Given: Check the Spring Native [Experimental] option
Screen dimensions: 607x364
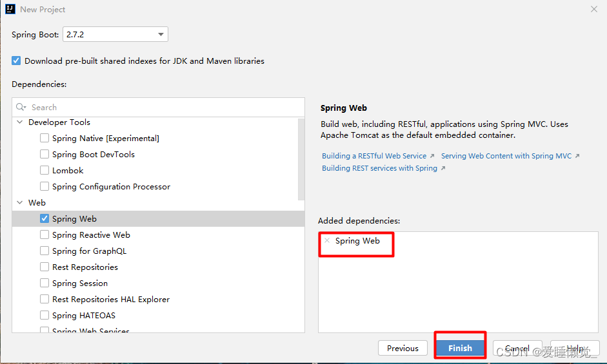Looking at the screenshot, I should pyautogui.click(x=45, y=138).
